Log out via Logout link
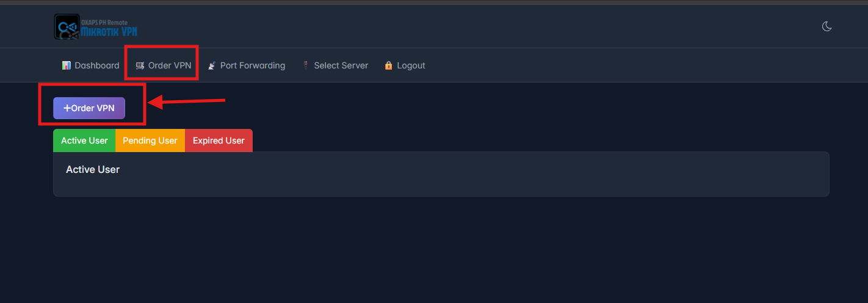This screenshot has height=303, width=868. tap(405, 65)
